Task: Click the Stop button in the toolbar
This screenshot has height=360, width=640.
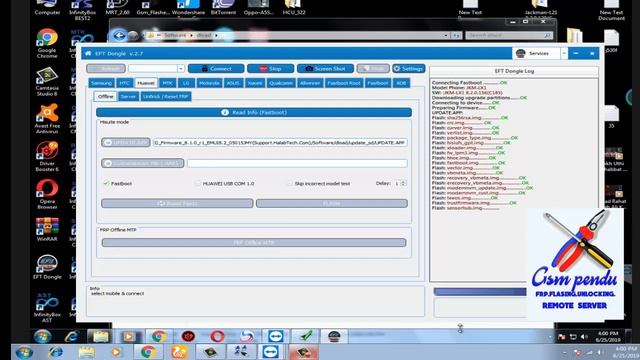Action: 270,69
